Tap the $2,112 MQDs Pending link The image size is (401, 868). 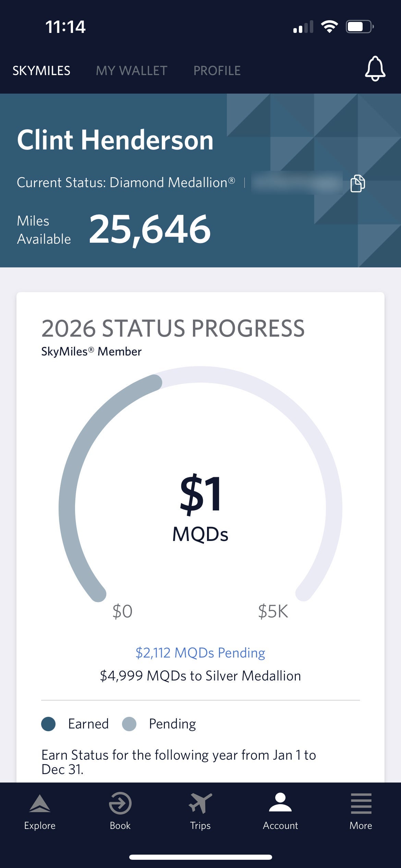(x=200, y=653)
